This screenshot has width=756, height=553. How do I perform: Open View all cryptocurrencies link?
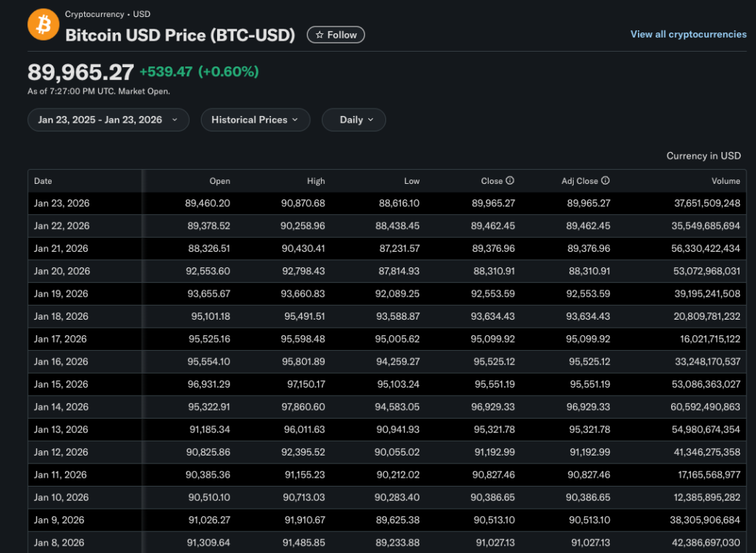(x=688, y=35)
